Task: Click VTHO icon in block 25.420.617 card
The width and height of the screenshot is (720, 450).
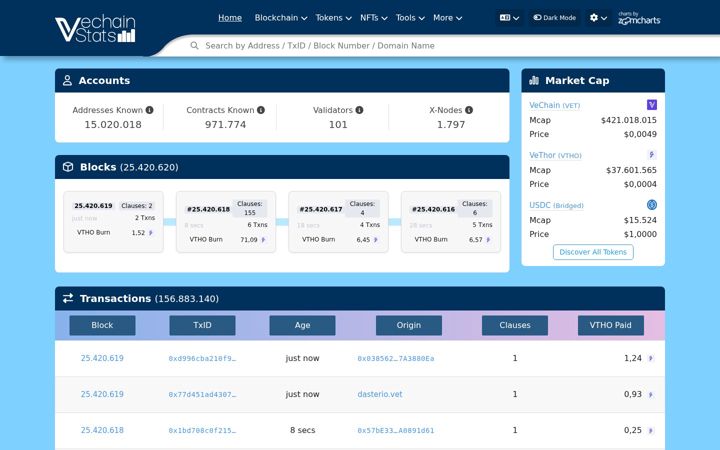Action: click(376, 240)
